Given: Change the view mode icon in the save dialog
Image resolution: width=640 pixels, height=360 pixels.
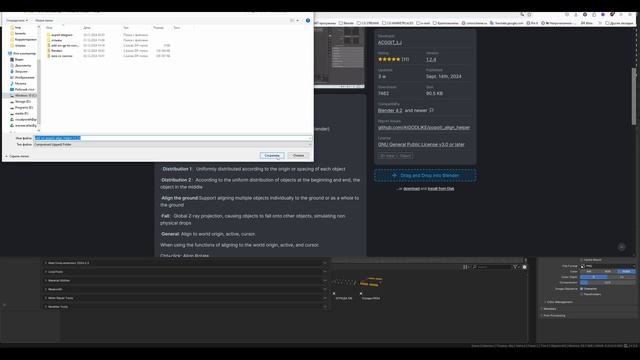Looking at the screenshot, I should click(292, 20).
